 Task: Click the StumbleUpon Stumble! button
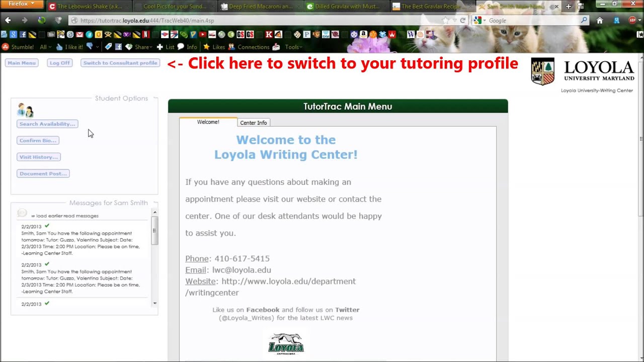click(x=18, y=47)
